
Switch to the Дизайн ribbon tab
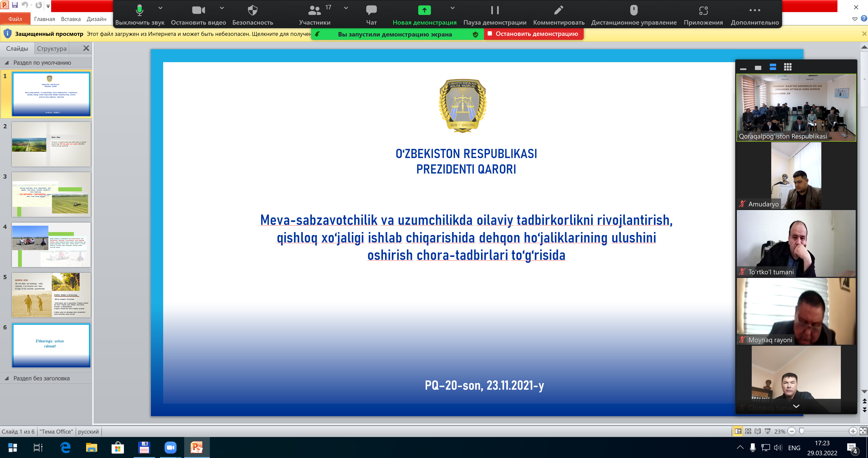coord(96,19)
